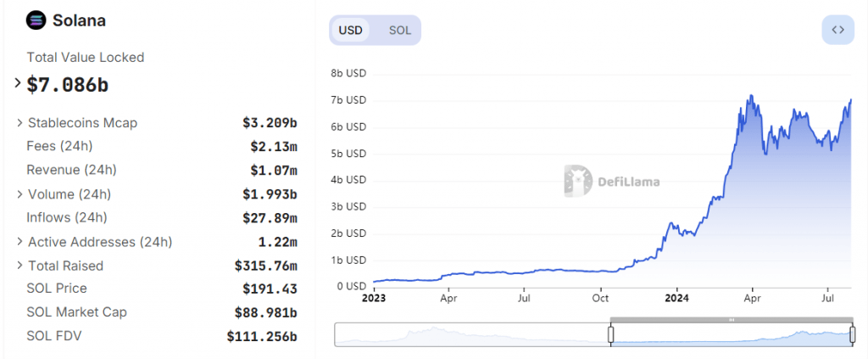Viewport: 868px width, 359px height.
Task: Click the chart peak near April 2024
Action: [x=749, y=97]
